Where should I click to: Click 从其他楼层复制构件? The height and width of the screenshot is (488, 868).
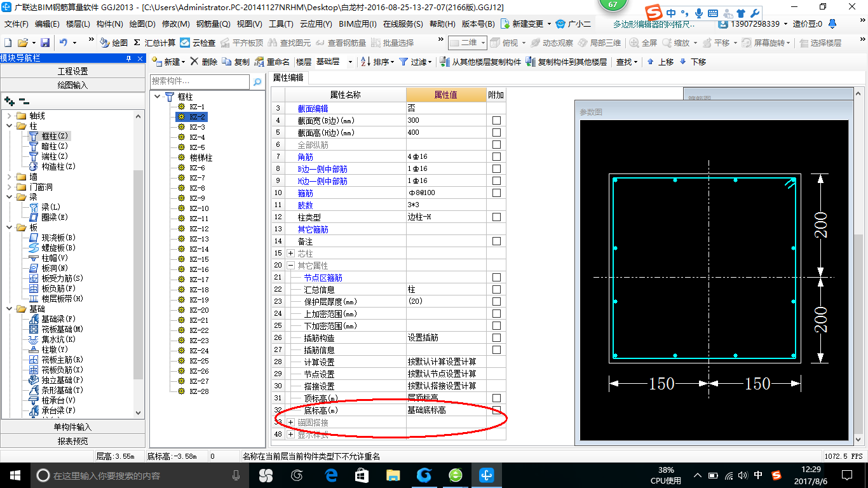point(480,62)
